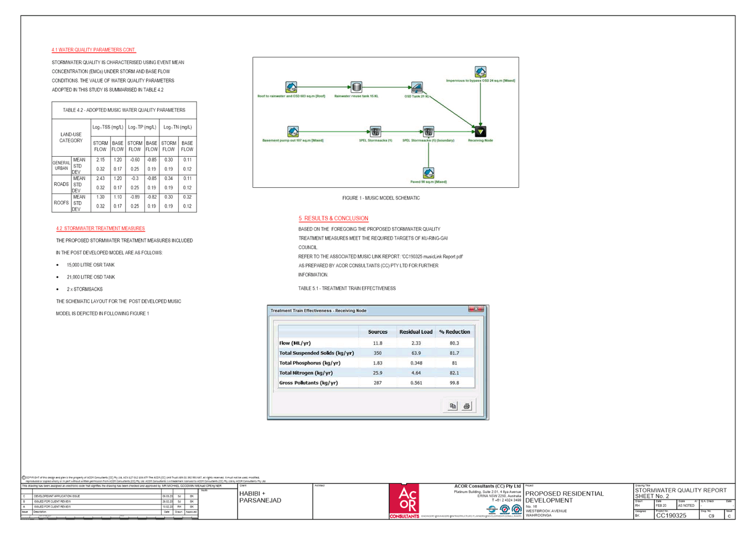
Task: Click the Sources column header
Action: click(x=377, y=332)
